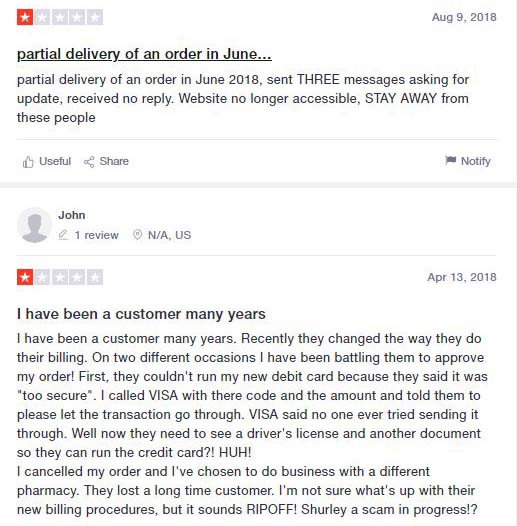Click the red star on John's review

[x=25, y=277]
